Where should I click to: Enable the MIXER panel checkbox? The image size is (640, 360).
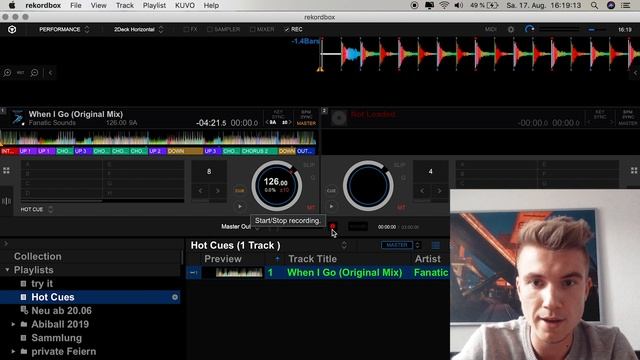click(253, 29)
